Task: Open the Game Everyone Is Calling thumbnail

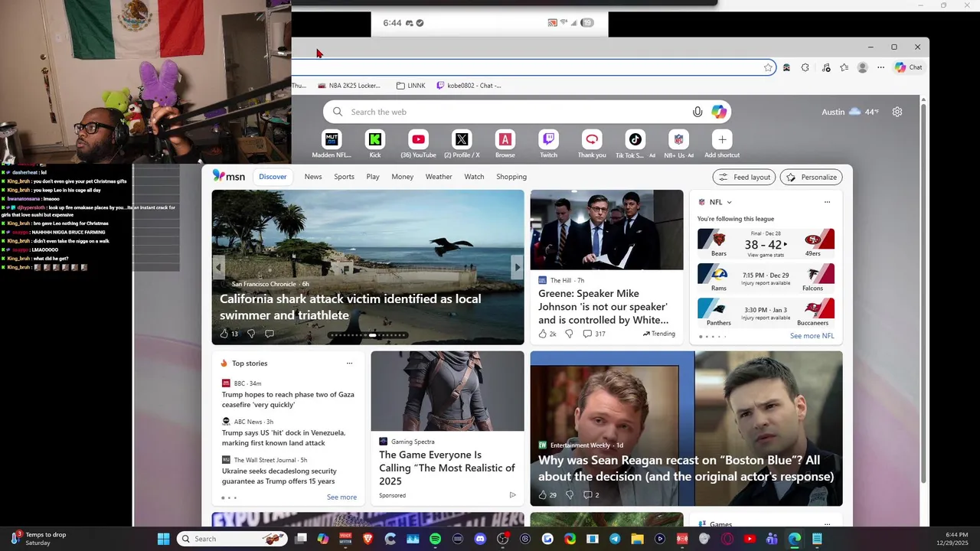Action: 448,391
